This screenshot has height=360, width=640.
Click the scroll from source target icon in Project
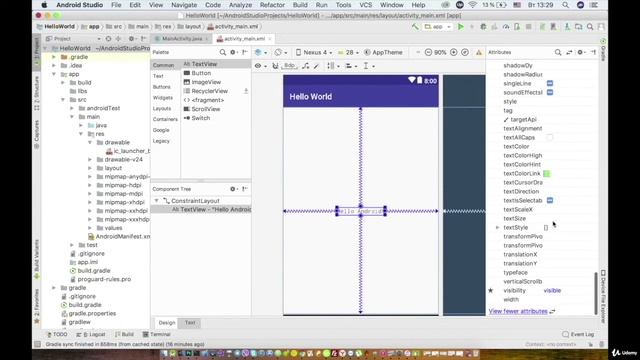click(108, 39)
